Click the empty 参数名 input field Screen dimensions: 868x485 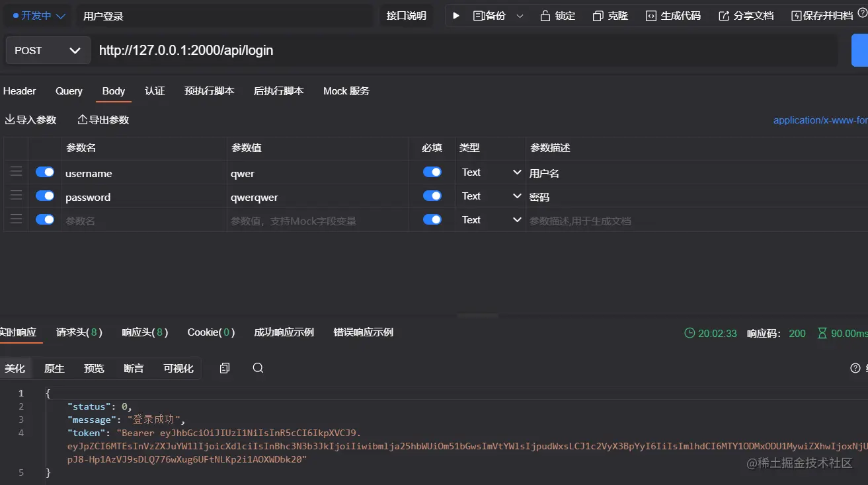pyautogui.click(x=143, y=221)
